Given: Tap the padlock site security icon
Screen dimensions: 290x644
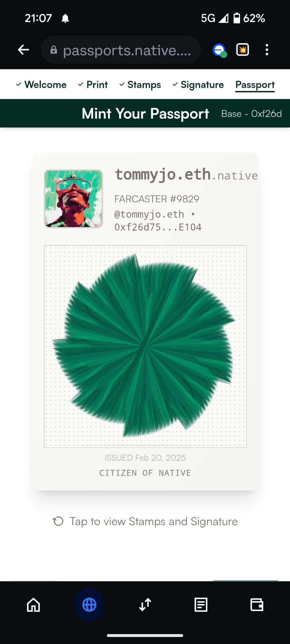Looking at the screenshot, I should coord(54,50).
